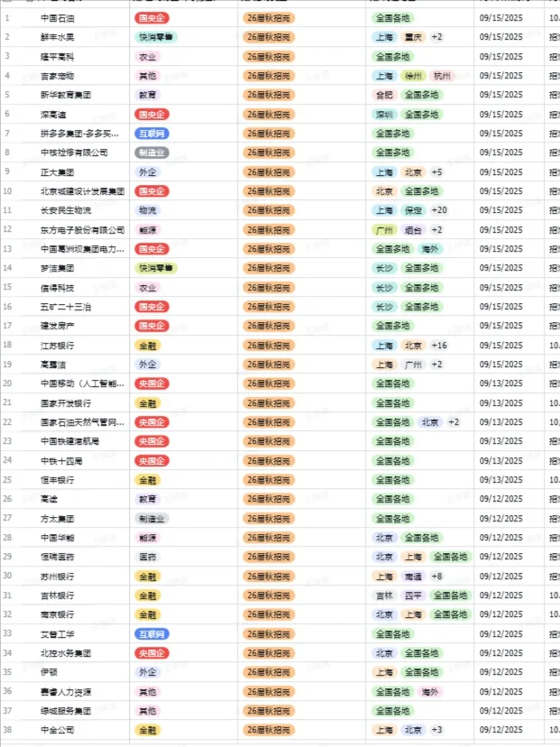The height and width of the screenshot is (747, 560).
Task: Click the 烟台 location tag for 东方电子
Action: [x=413, y=230]
